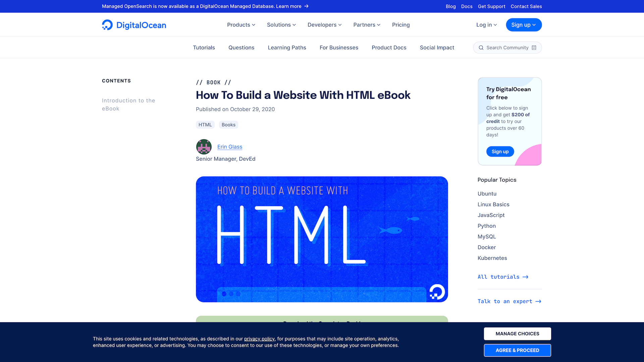Screen dimensions: 644x362
Task: Open the Learning Paths section
Action: tap(287, 48)
